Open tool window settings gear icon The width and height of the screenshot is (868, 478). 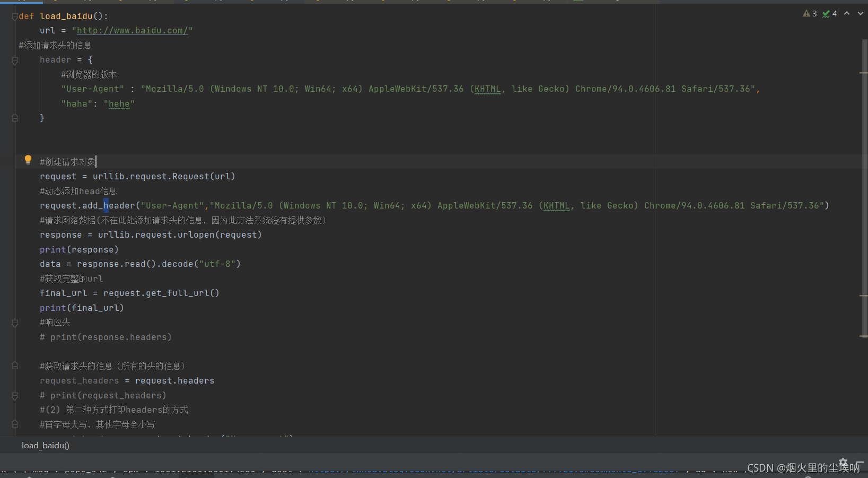(843, 462)
